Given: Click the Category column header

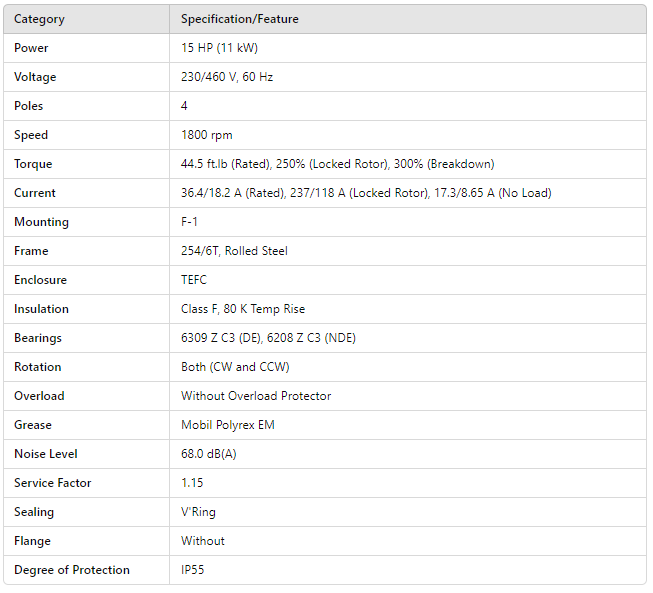Looking at the screenshot, I should click(38, 19).
